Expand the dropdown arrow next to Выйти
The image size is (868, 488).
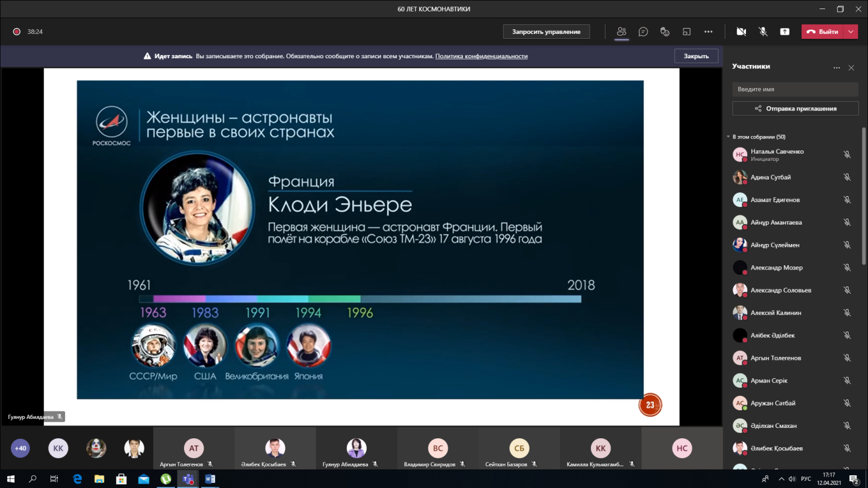point(851,32)
